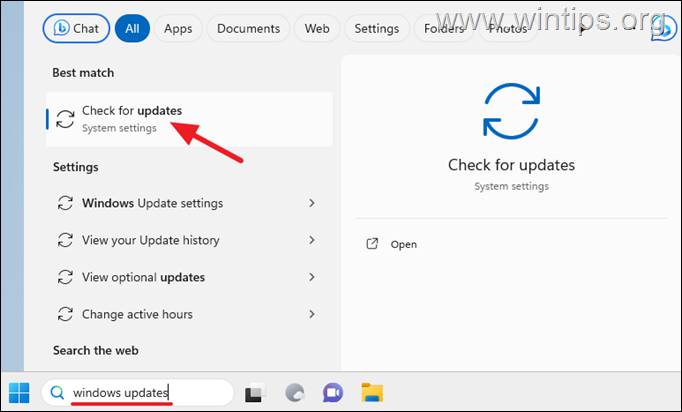
Task: Open Windows Update settings result
Action: [189, 203]
